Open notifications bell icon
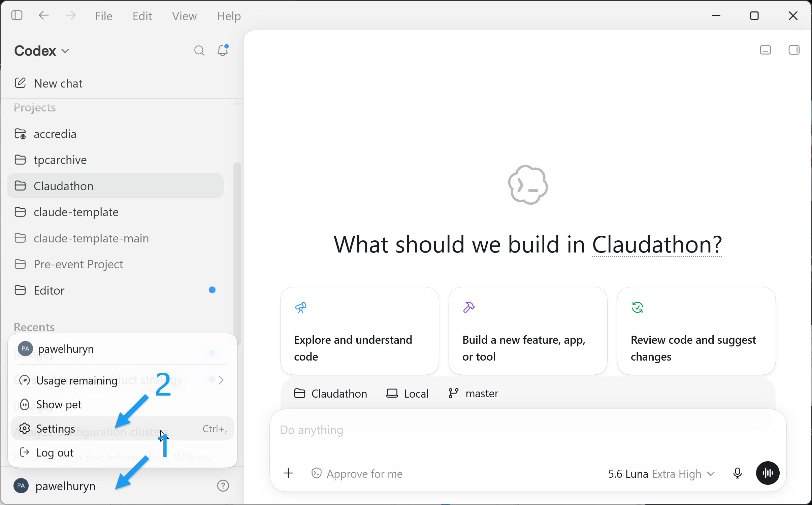The height and width of the screenshot is (505, 812). point(223,50)
